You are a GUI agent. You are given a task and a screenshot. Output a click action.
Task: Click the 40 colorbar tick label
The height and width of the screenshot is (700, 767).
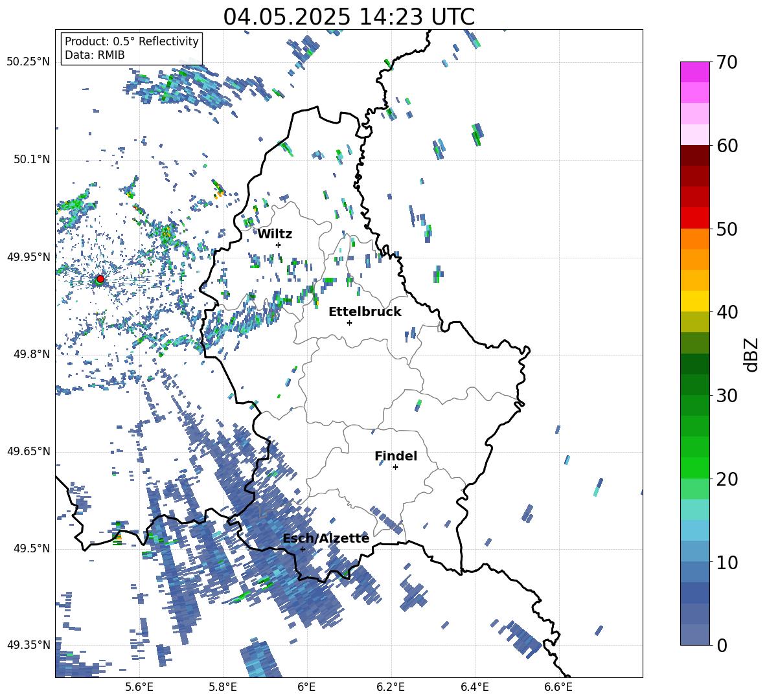coord(727,312)
